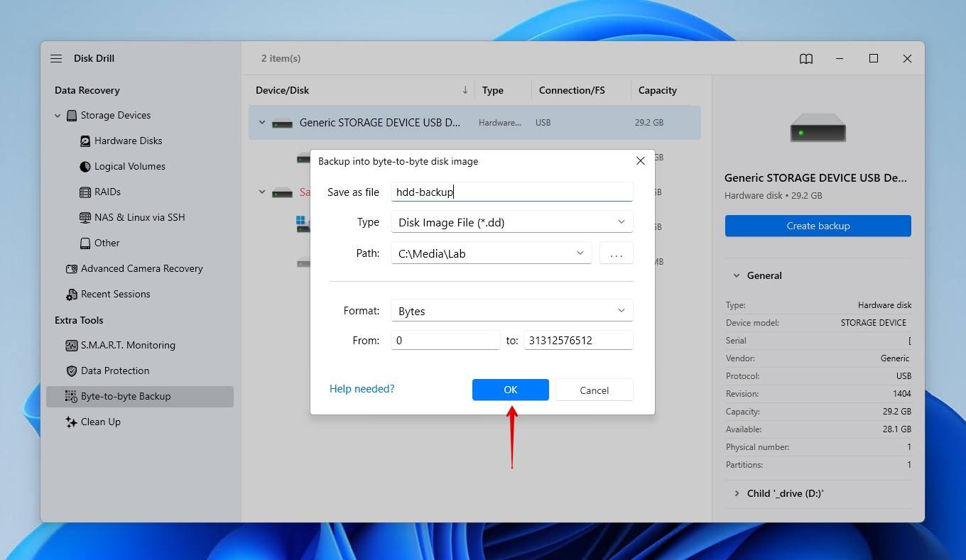Open the hamburger menu beside Disk Drill
Screen dimensions: 966x560
[x=56, y=58]
